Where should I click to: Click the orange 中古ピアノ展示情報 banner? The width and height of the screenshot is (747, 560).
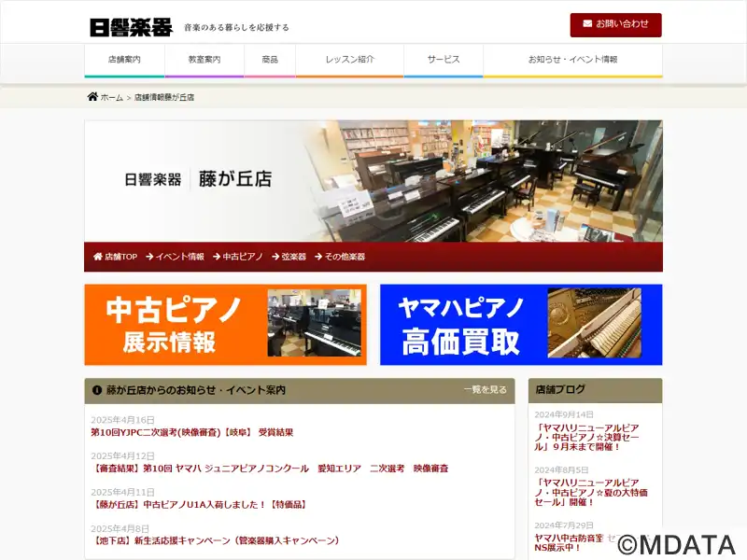pyautogui.click(x=225, y=325)
